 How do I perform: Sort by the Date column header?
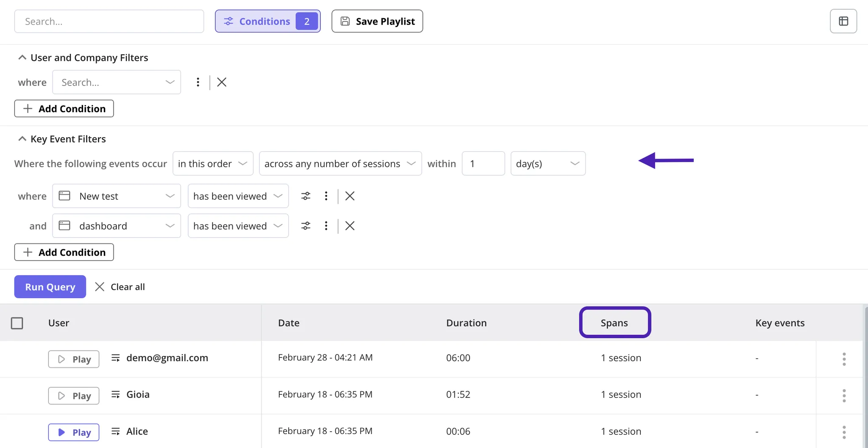tap(289, 323)
